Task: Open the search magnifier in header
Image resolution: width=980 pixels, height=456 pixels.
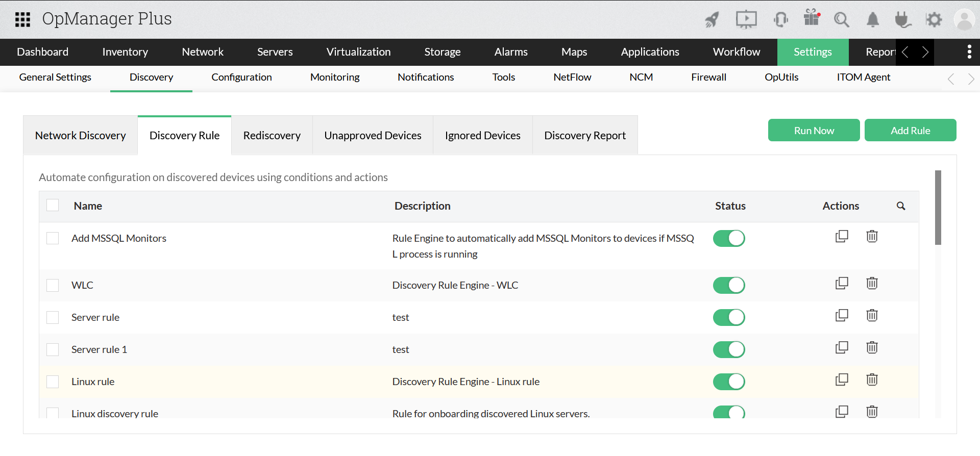Action: click(x=841, y=20)
